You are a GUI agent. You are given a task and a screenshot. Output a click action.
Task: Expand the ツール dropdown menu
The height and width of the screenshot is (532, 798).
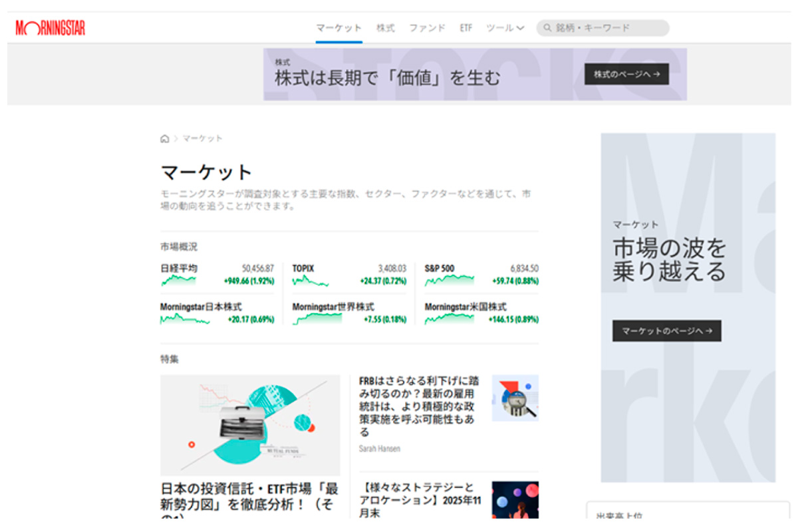(505, 28)
